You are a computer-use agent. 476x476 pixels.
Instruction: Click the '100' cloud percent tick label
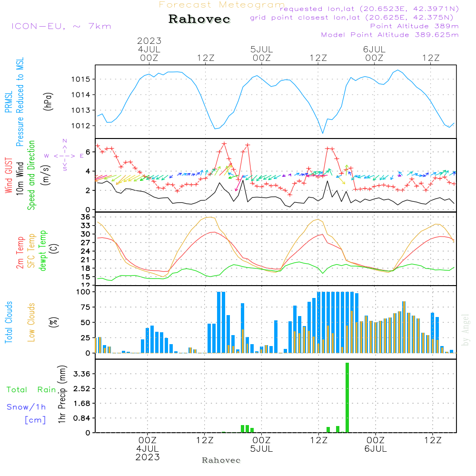point(83,292)
